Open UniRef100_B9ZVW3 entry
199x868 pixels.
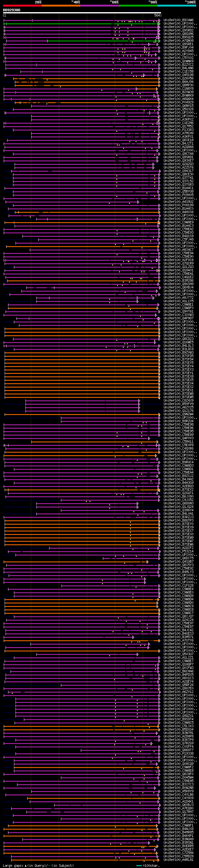click(178, 352)
